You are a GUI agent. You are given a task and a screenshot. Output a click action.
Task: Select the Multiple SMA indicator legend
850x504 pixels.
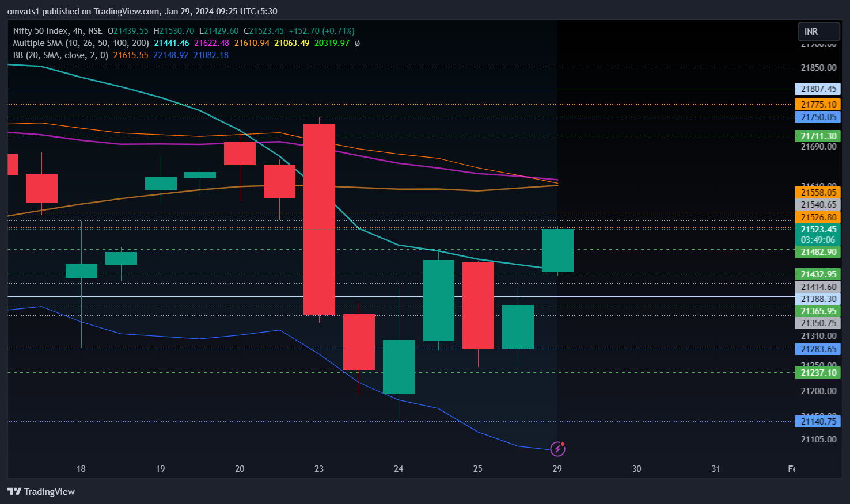tap(81, 43)
